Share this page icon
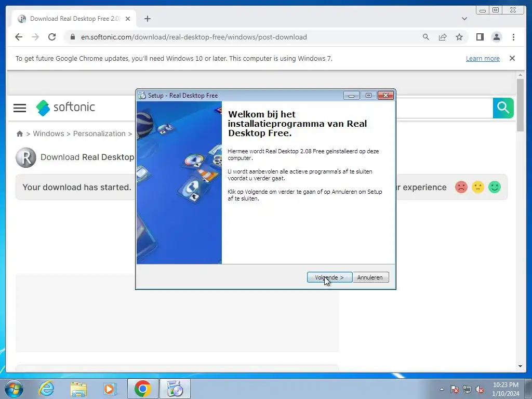 tap(443, 37)
